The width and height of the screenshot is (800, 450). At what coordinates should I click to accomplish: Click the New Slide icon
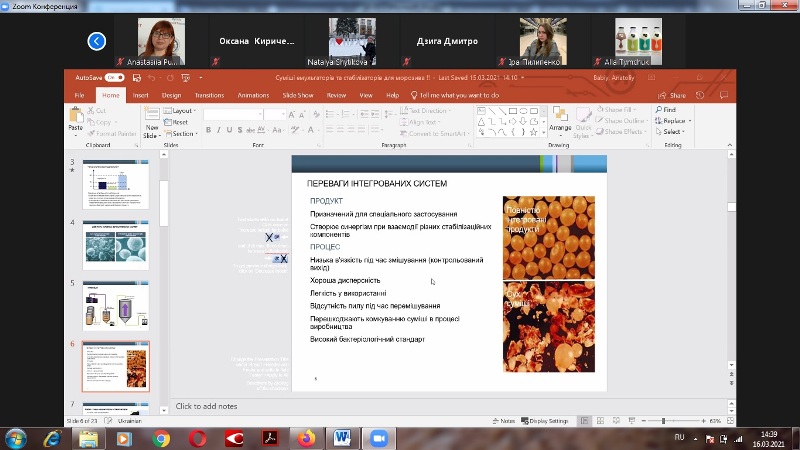152,117
